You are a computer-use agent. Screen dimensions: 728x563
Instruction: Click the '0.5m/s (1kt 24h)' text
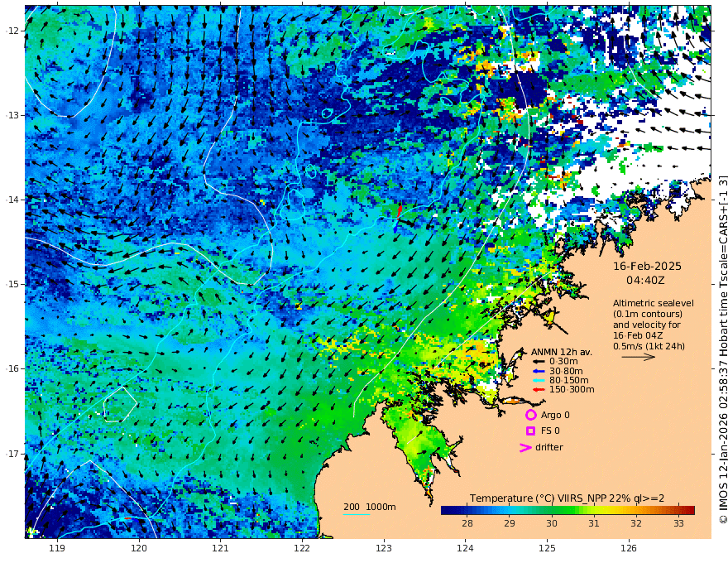(x=649, y=346)
